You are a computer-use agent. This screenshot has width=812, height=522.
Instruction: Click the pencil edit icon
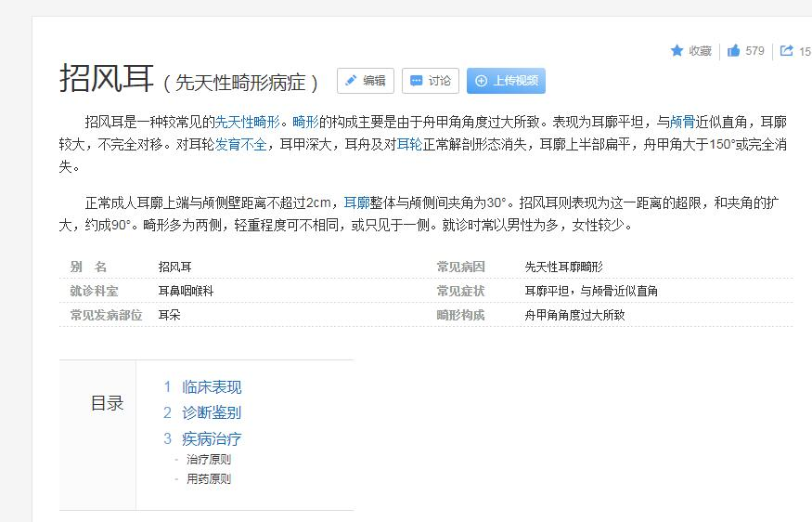pos(351,81)
